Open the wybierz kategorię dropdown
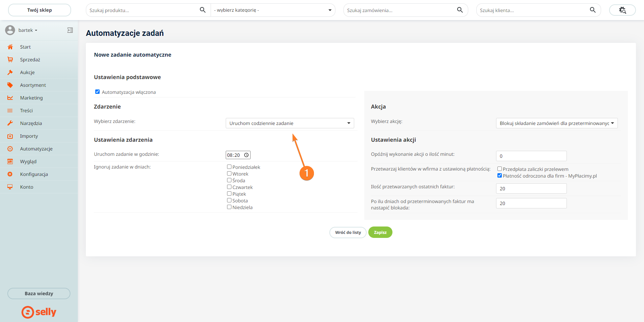This screenshot has height=322, width=644. 273,10
